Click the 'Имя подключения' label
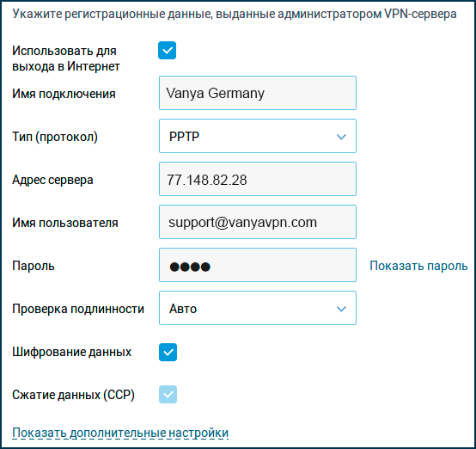This screenshot has width=476, height=449. [x=64, y=94]
